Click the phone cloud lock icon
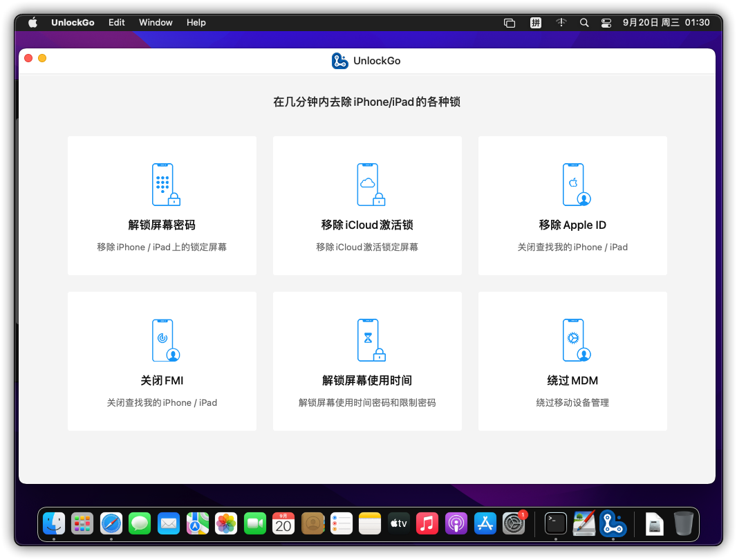737x560 pixels. coord(371,185)
